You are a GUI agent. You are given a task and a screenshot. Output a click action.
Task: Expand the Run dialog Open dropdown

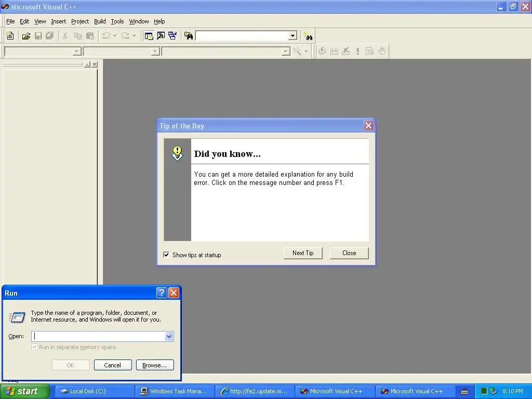coord(169,336)
